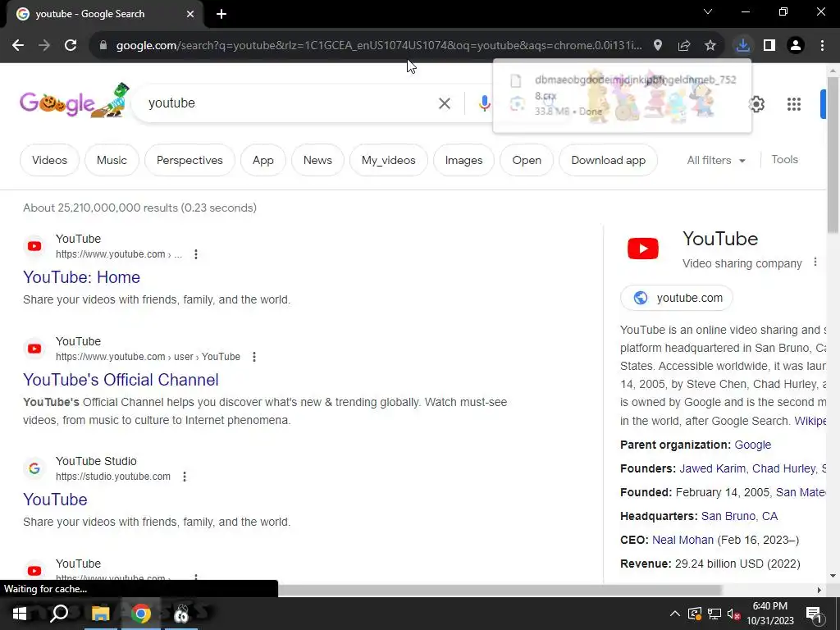Open the side panel icon in toolbar

click(x=769, y=46)
